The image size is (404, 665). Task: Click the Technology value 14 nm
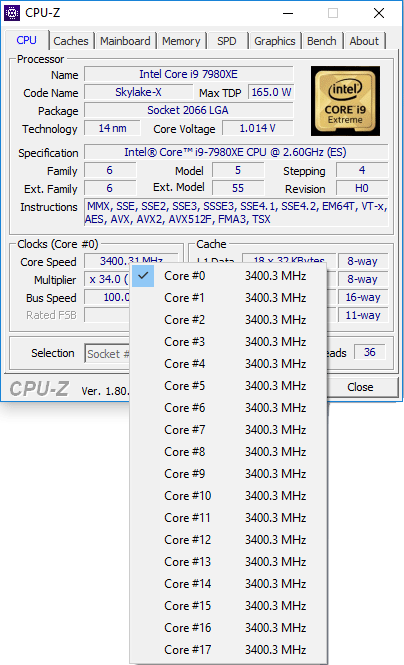point(112,129)
